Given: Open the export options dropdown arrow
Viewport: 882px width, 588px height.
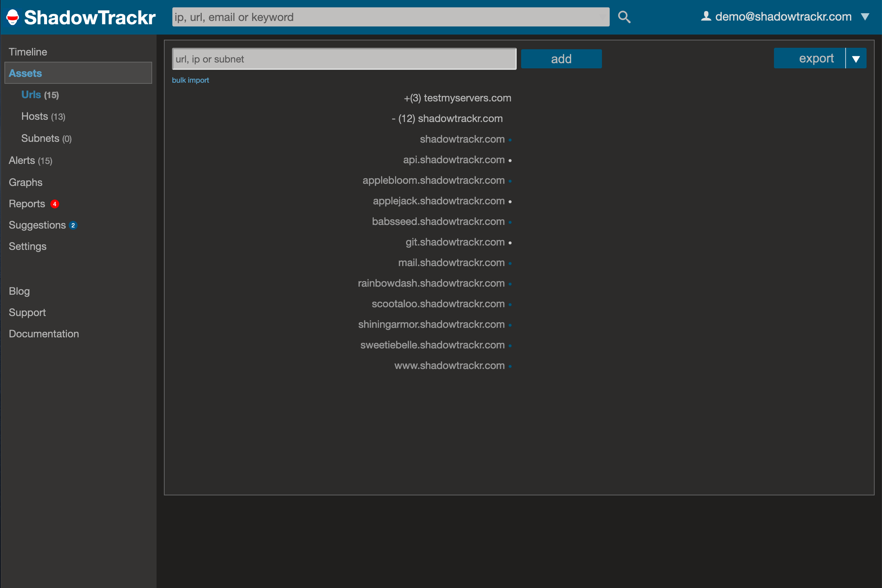Looking at the screenshot, I should tap(857, 58).
